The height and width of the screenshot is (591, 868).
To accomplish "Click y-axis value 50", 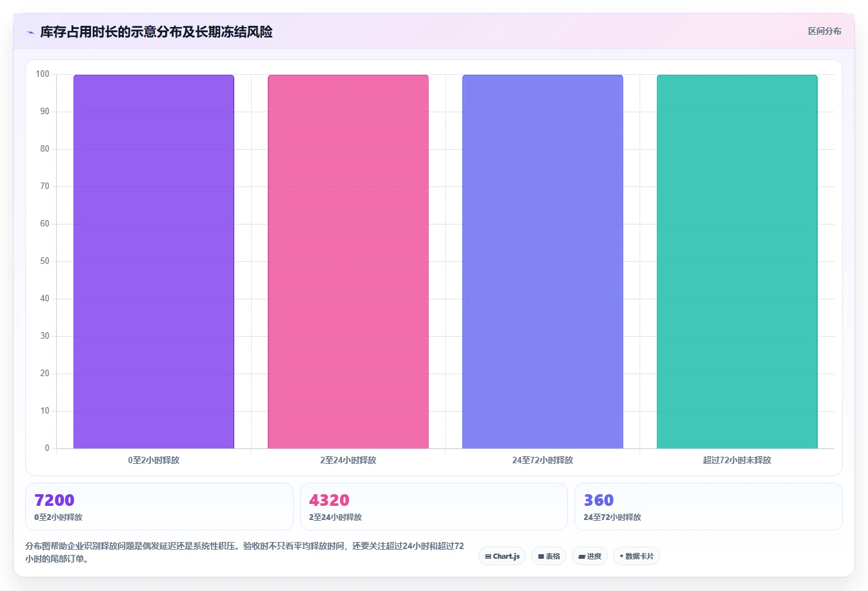I will (45, 261).
